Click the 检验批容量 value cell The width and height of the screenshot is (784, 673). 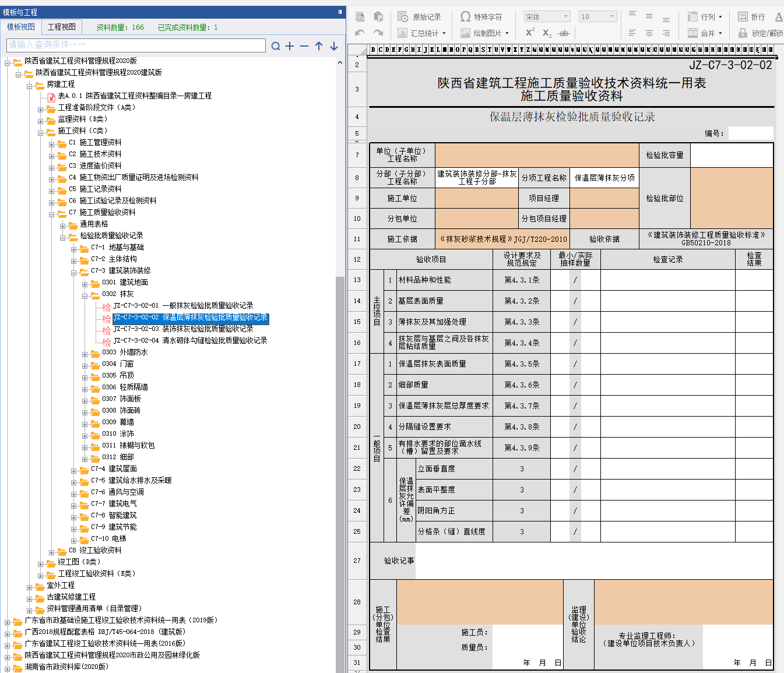[732, 155]
